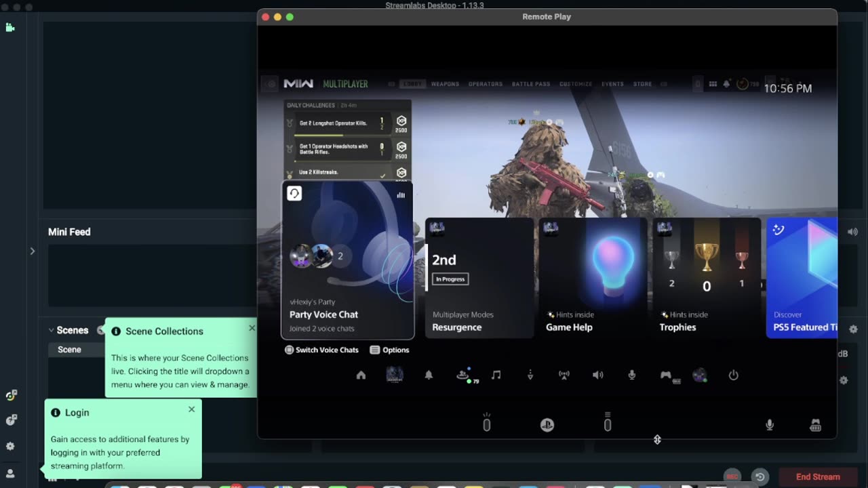Viewport: 868px width, 488px height.
Task: Select Party Voice Chat card
Action: point(347,260)
